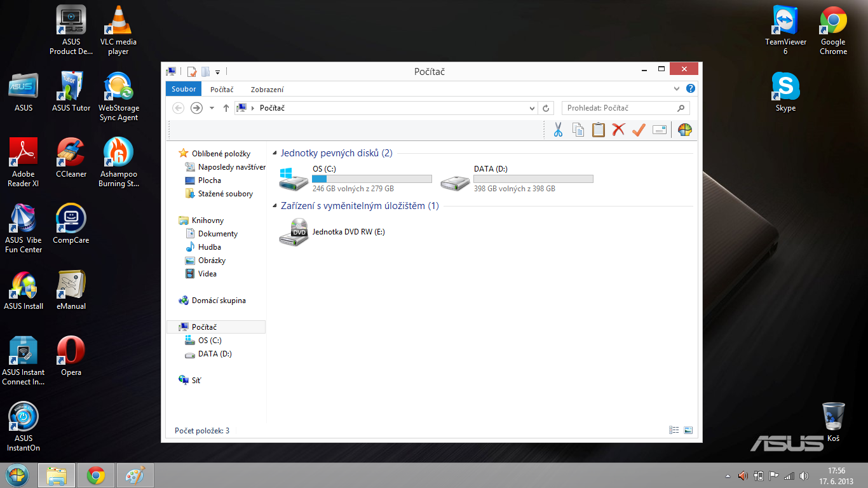Select the DATA (D:) drive in the main pane
The width and height of the screenshot is (868, 488).
pyautogui.click(x=517, y=179)
